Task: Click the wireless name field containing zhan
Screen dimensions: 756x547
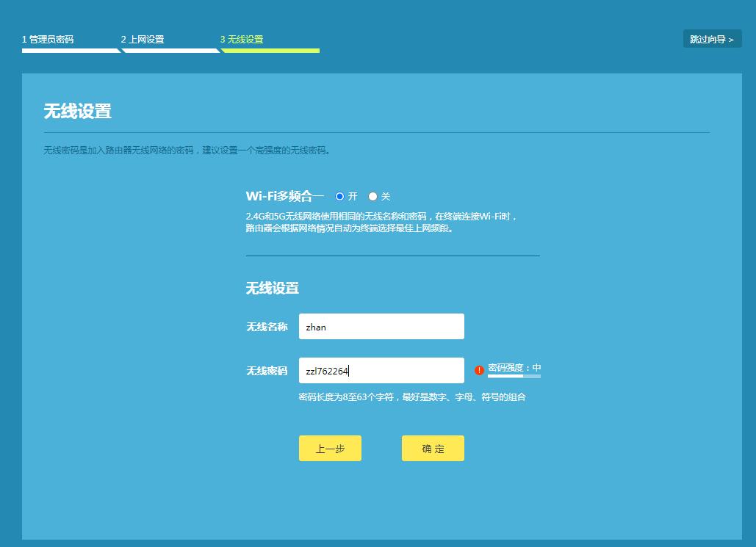Action: click(x=381, y=326)
